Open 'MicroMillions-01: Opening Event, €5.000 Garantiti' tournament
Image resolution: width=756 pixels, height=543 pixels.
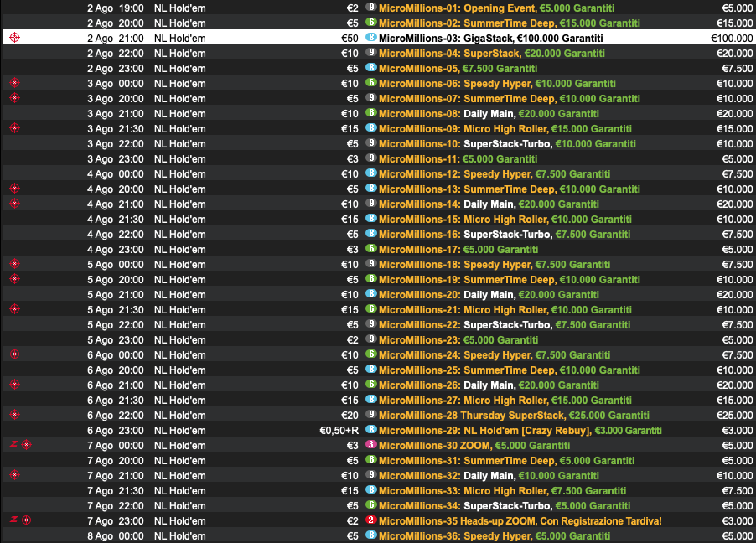pyautogui.click(x=497, y=8)
